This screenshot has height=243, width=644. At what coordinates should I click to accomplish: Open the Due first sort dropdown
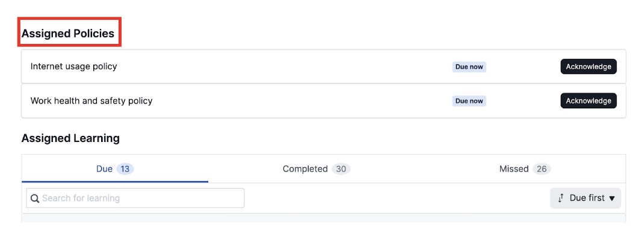pyautogui.click(x=585, y=198)
